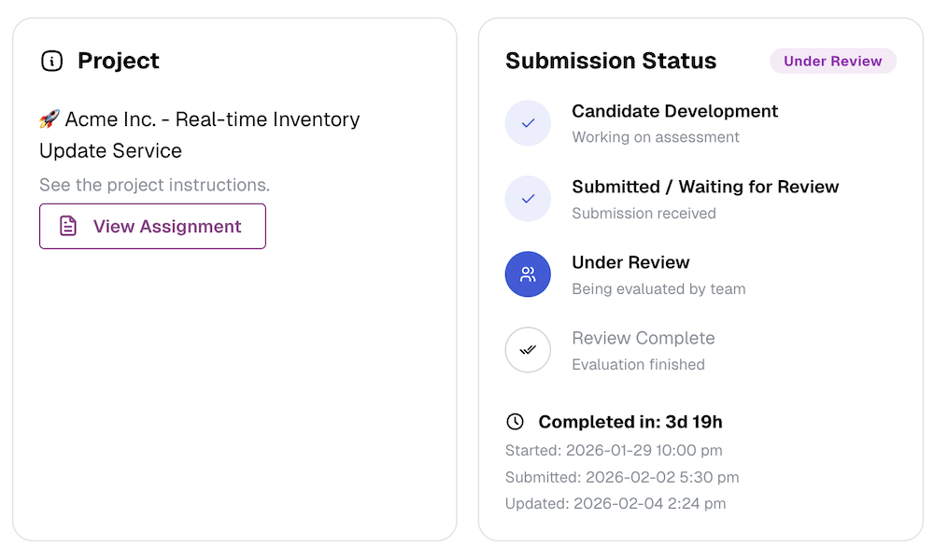
Task: Click the rocket emoji beside Acme Inc.
Action: (50, 119)
